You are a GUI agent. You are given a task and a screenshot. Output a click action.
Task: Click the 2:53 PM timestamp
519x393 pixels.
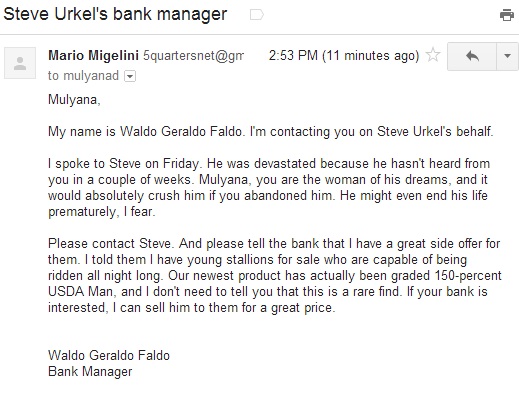[293, 55]
